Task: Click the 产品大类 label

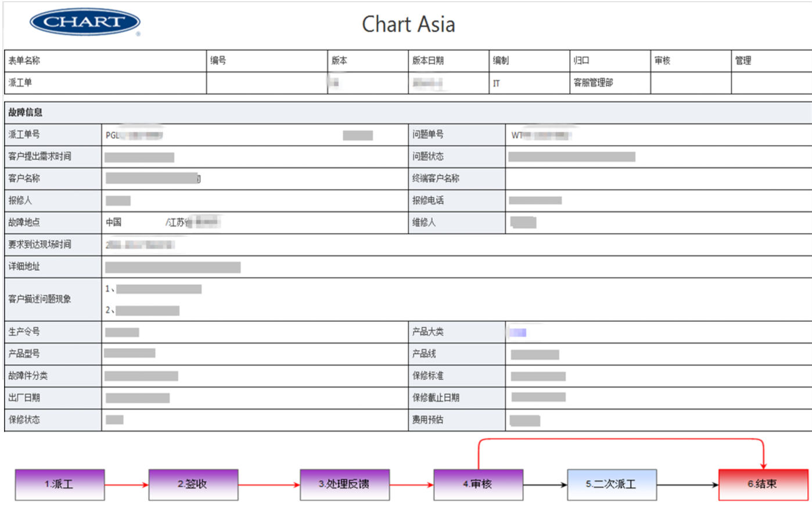Action: point(428,332)
